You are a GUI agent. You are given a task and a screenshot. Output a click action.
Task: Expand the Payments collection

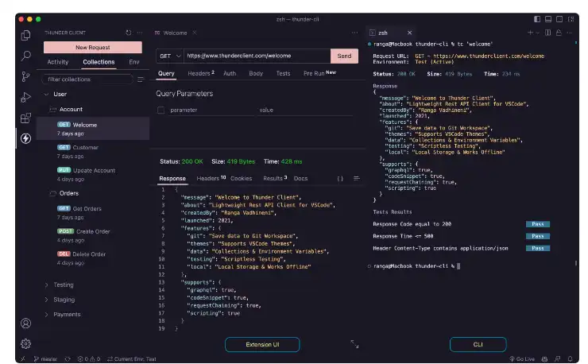46,315
